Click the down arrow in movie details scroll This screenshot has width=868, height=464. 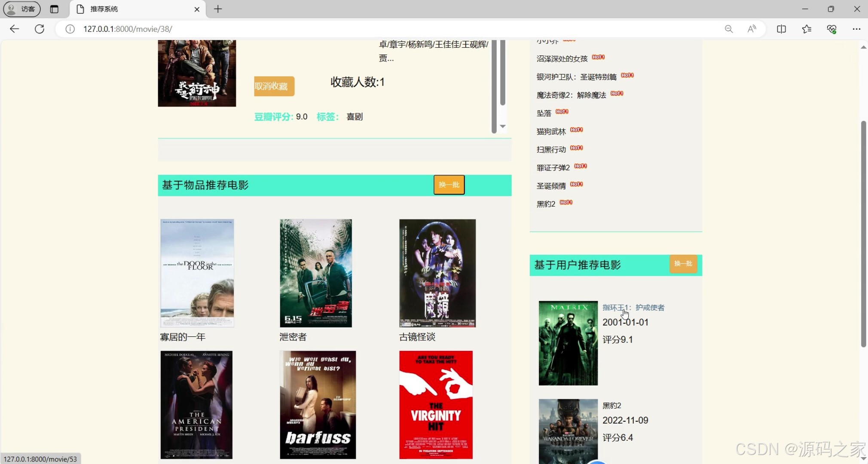(x=502, y=126)
